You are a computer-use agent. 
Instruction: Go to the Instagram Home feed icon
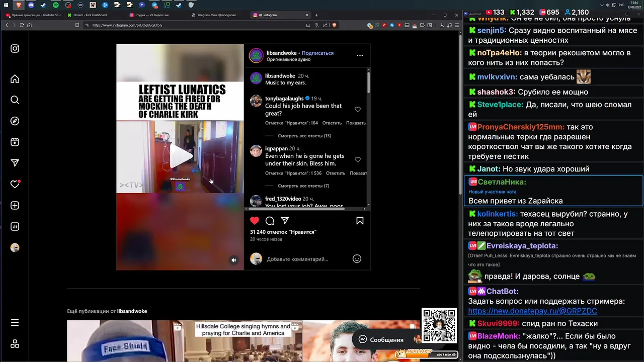pos(15,79)
